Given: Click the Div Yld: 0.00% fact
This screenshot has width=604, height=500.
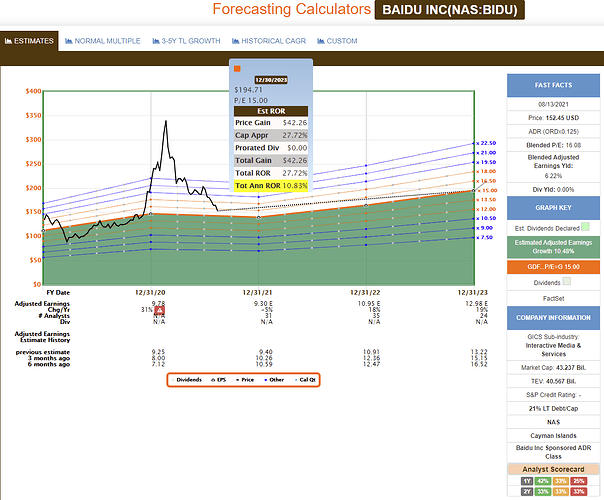Looking at the screenshot, I should (x=553, y=190).
